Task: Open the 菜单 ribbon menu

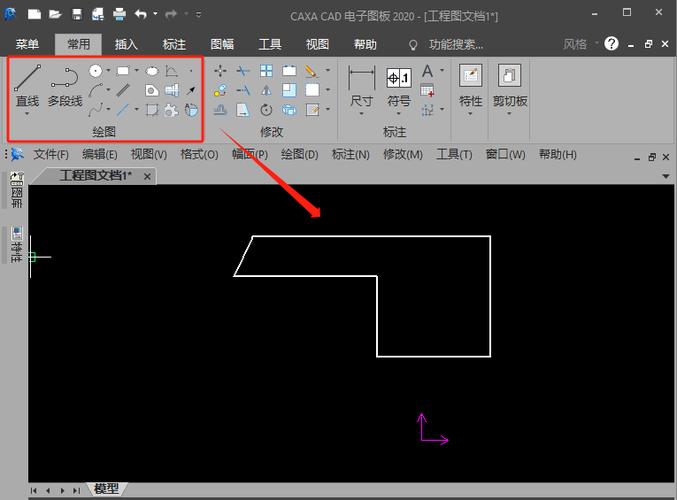Action: click(27, 44)
